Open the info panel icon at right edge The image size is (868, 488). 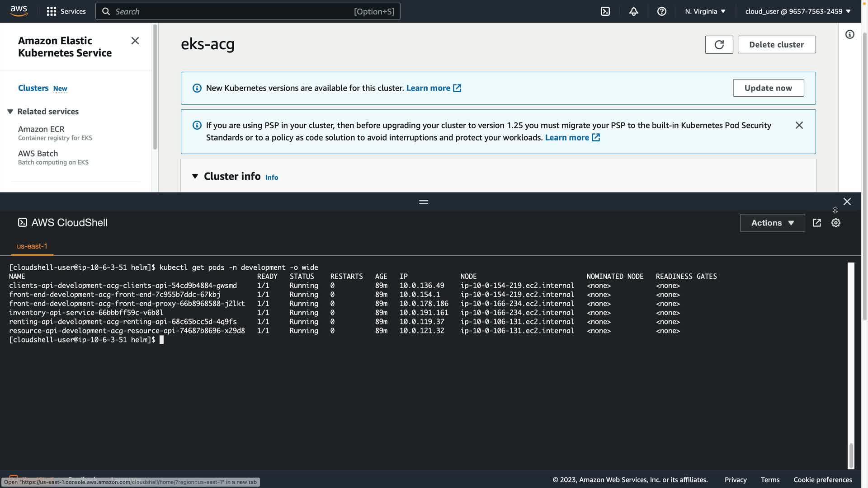(849, 34)
